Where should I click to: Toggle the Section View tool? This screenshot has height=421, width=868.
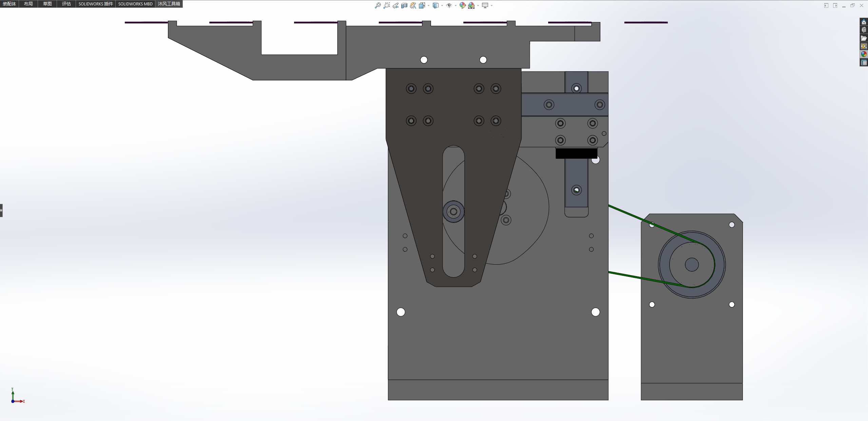tap(404, 5)
